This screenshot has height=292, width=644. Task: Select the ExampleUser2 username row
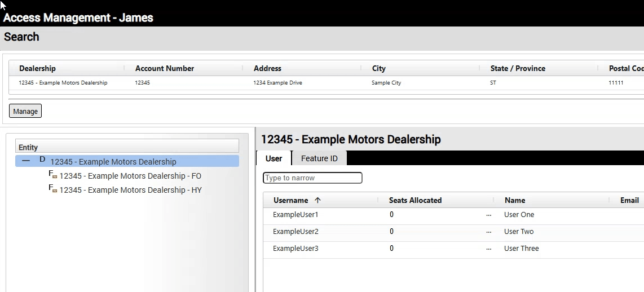(x=295, y=232)
